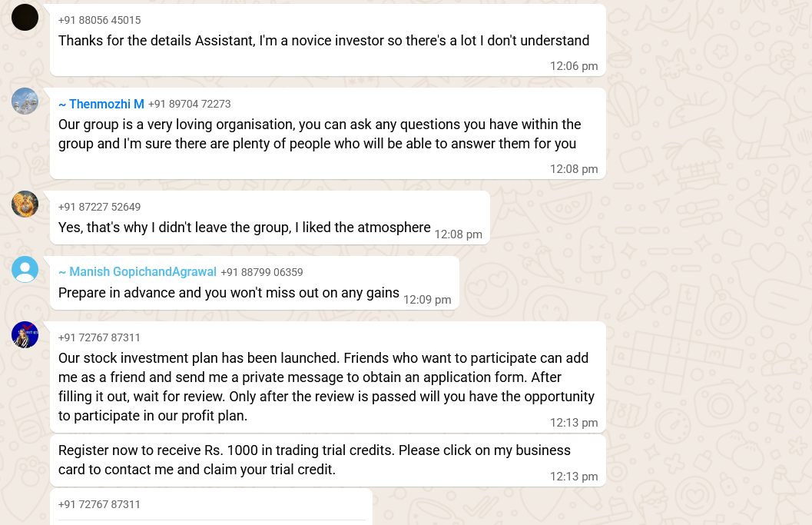
Task: Click the 12:09 pm timestamp on Manish's message
Action: pyautogui.click(x=427, y=300)
